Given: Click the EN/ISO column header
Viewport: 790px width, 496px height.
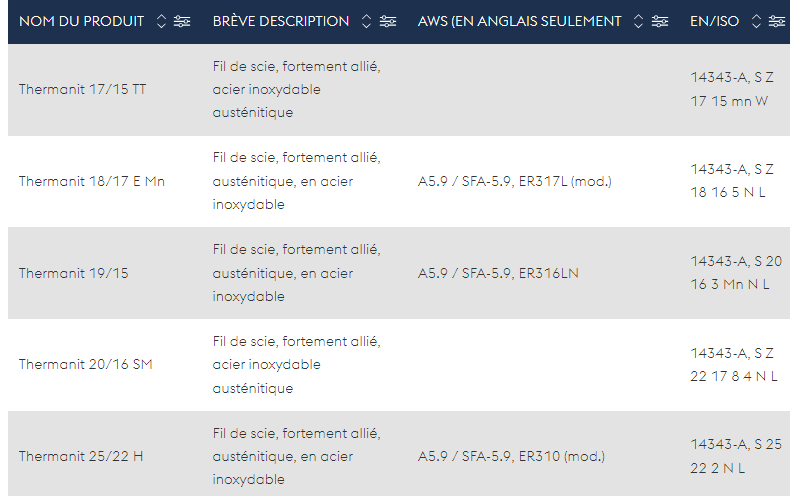Looking at the screenshot, I should pyautogui.click(x=714, y=21).
